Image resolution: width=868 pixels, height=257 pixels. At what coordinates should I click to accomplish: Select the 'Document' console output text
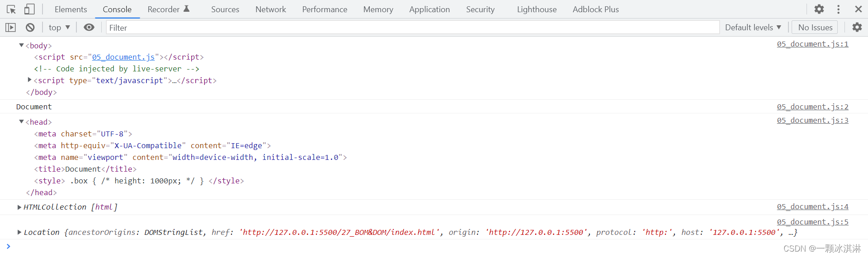(x=34, y=107)
